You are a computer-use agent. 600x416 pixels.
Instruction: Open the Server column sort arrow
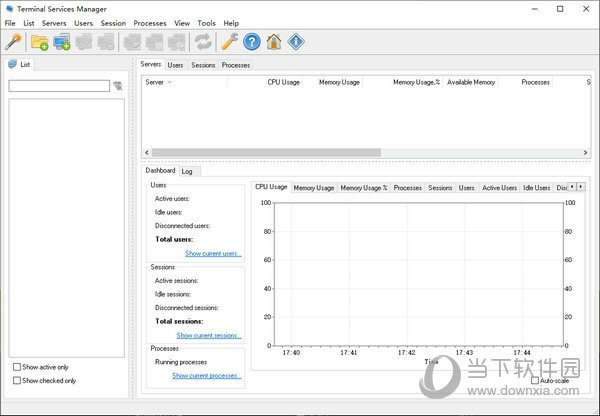[x=170, y=82]
